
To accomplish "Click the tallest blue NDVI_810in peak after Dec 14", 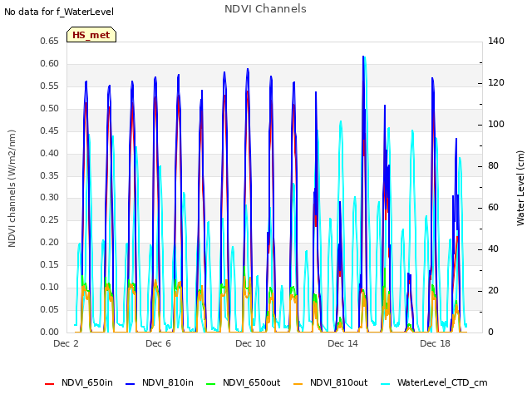I will (x=363, y=57).
